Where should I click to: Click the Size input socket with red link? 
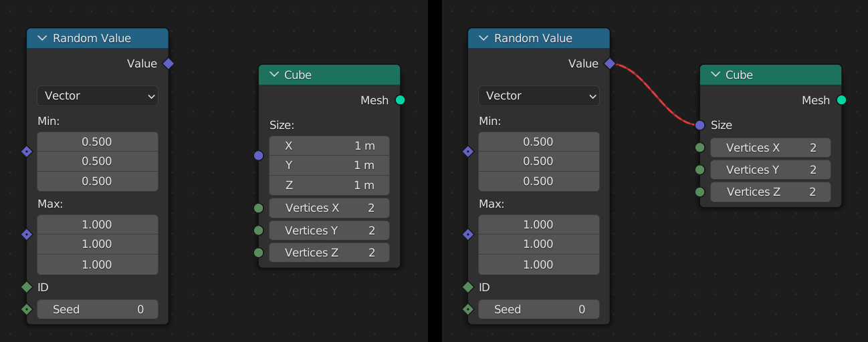pos(699,125)
